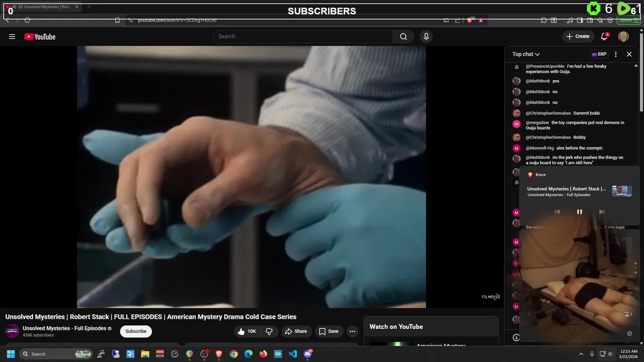The height and width of the screenshot is (362, 644).
Task: Click the media popup video thumbnail
Action: click(621, 191)
